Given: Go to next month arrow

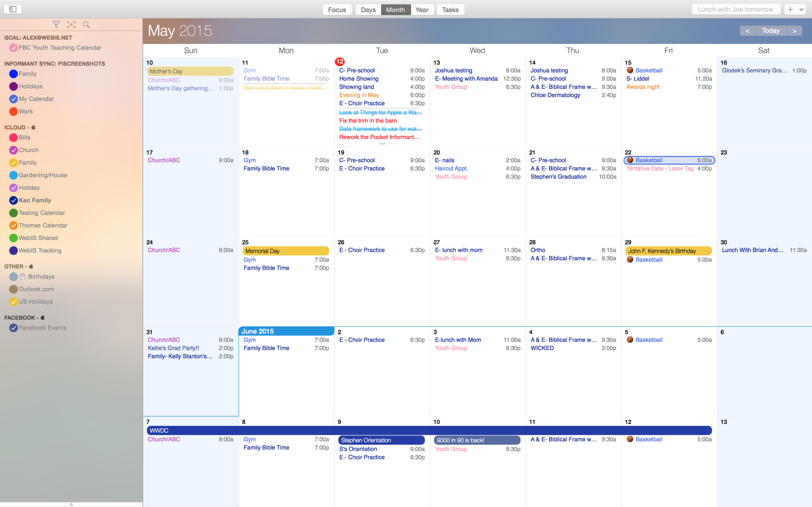Looking at the screenshot, I should point(794,31).
